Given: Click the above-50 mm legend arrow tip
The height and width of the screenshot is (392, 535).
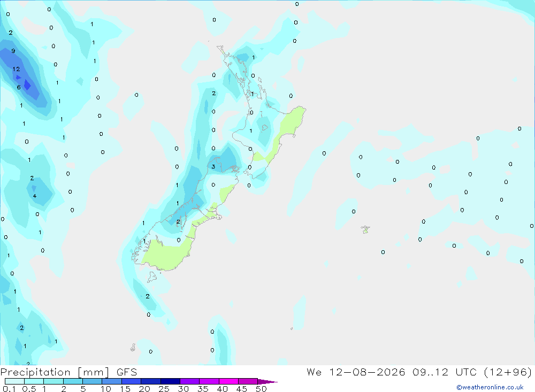Looking at the screenshot, I should (x=267, y=381).
